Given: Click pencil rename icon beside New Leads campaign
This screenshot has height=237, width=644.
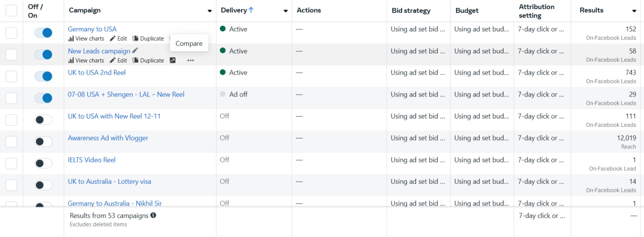Looking at the screenshot, I should tap(135, 51).
